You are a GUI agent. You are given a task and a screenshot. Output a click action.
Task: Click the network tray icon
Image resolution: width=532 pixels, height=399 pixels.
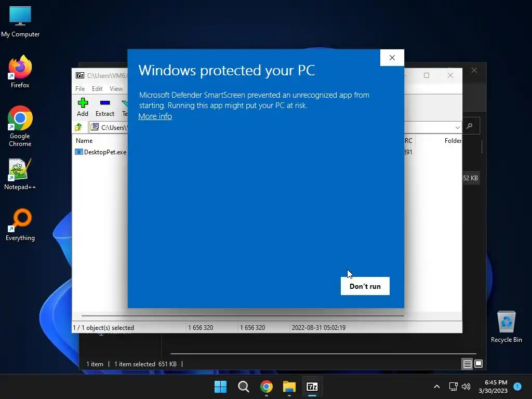pyautogui.click(x=453, y=387)
